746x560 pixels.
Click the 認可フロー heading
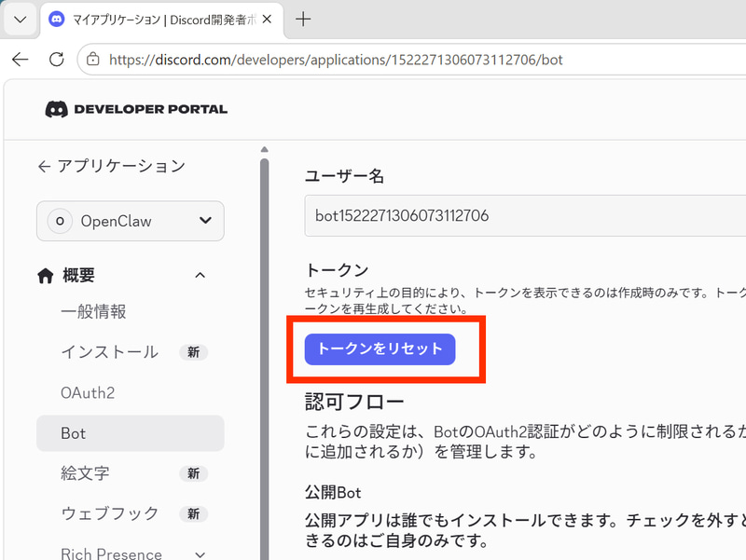[354, 403]
